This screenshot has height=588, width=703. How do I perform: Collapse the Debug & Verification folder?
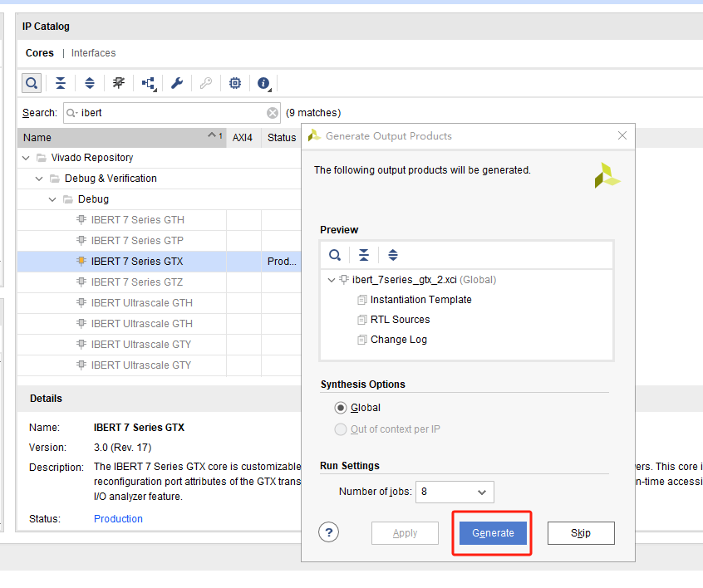[39, 179]
